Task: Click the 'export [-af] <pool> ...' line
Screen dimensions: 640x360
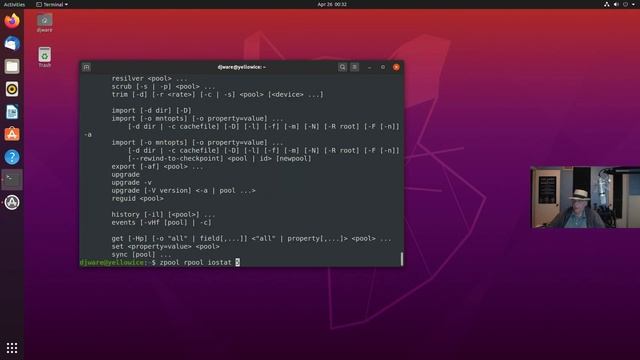Action: [157, 167]
